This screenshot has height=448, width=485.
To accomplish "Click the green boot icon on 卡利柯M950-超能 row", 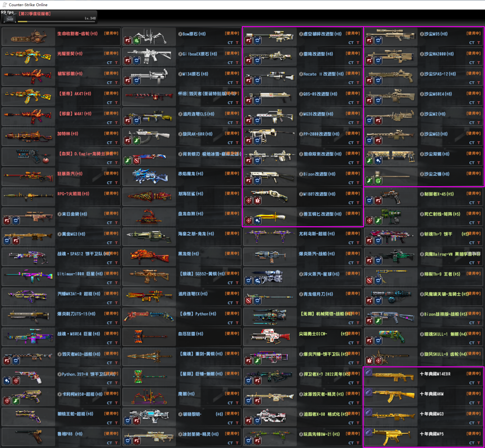I will point(16,401).
